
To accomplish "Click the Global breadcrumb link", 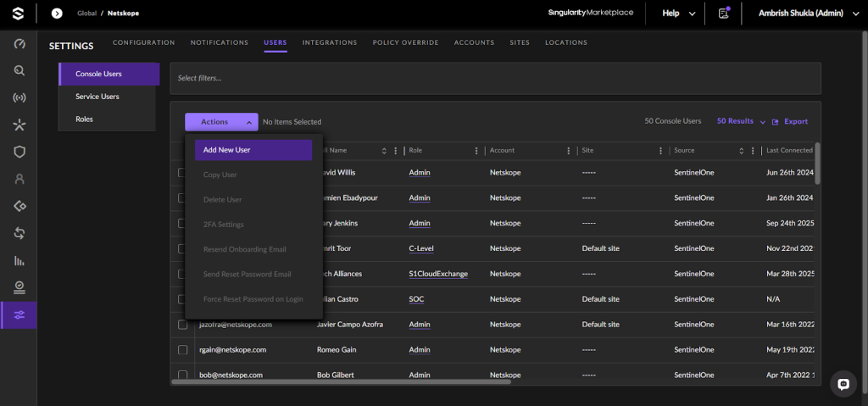I will coord(87,14).
